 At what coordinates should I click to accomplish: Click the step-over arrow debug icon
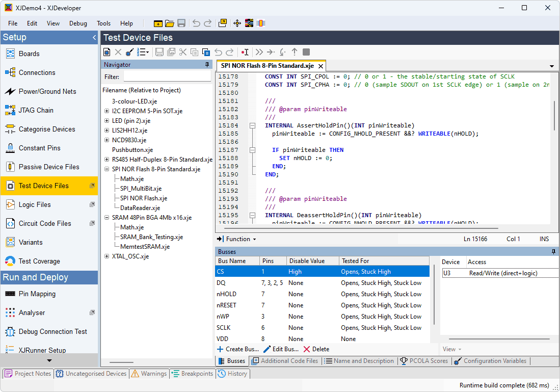271,52
